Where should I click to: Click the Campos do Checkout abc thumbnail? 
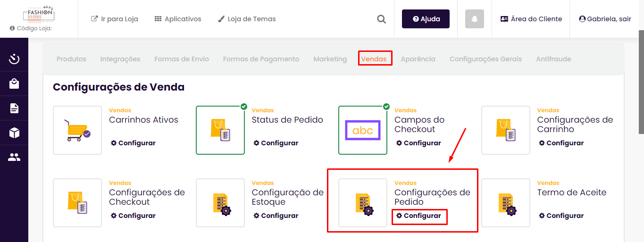(363, 130)
